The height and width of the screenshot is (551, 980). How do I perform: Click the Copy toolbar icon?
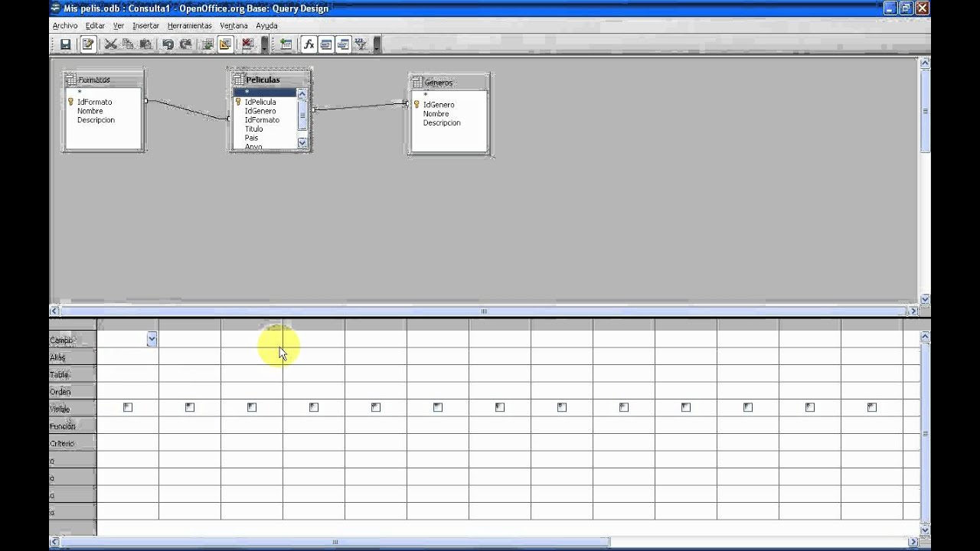pos(128,44)
